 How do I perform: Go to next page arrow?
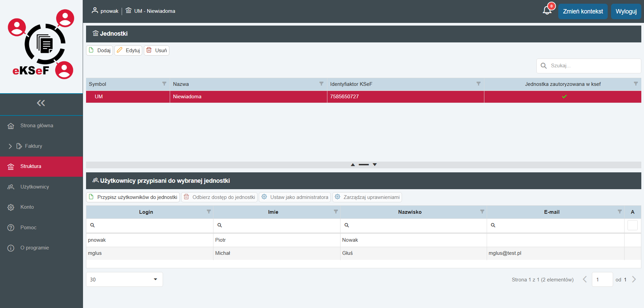click(634, 279)
